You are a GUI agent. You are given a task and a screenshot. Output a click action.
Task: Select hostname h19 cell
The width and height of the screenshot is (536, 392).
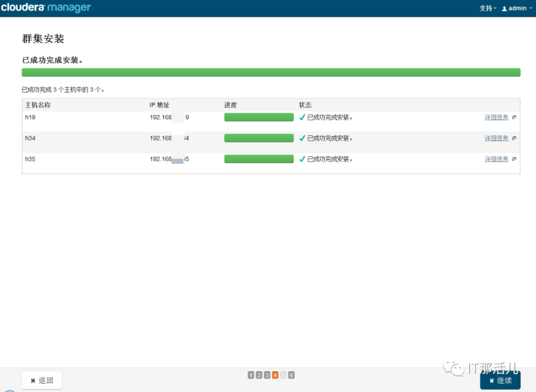[x=30, y=117]
